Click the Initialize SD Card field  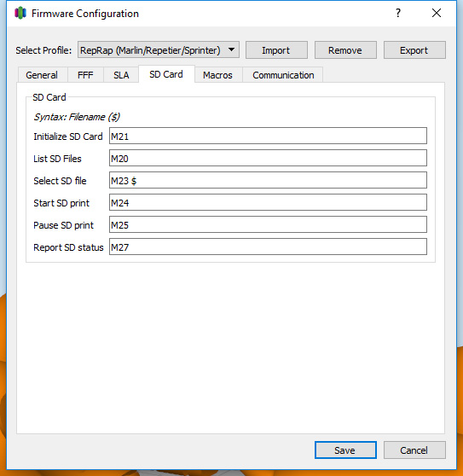(x=268, y=136)
